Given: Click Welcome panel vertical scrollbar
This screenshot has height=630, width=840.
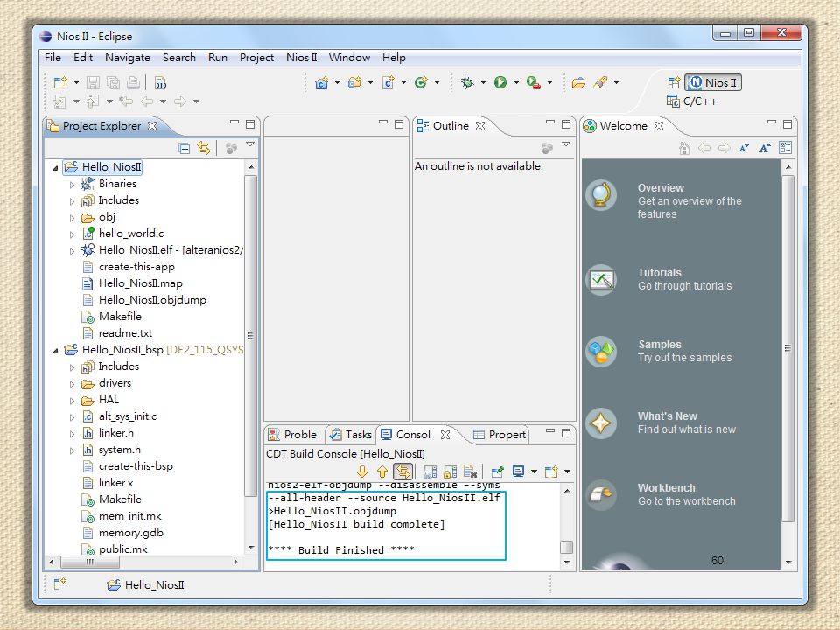Looking at the screenshot, I should pos(787,348).
